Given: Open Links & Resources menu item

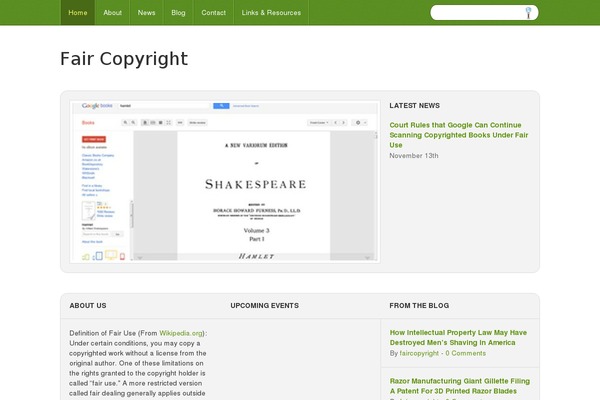Looking at the screenshot, I should (x=271, y=13).
